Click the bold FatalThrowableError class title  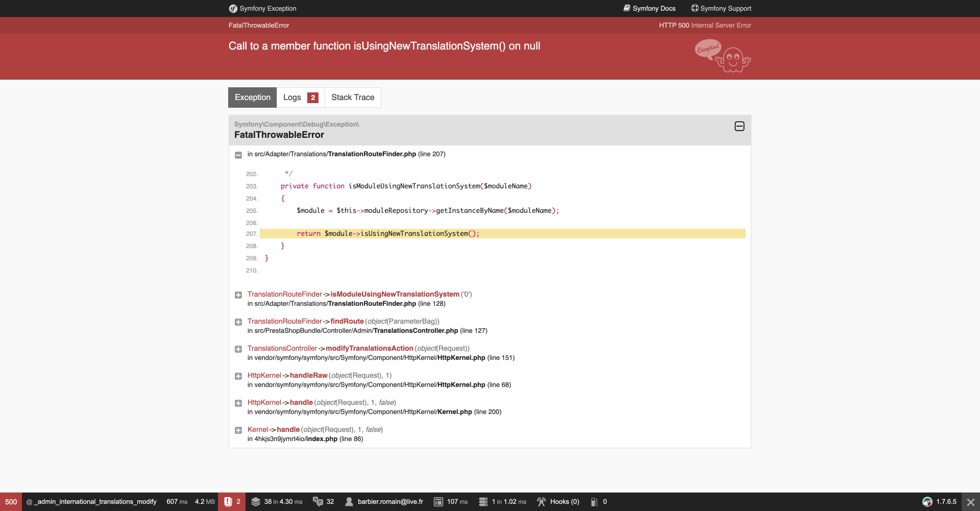(x=279, y=135)
